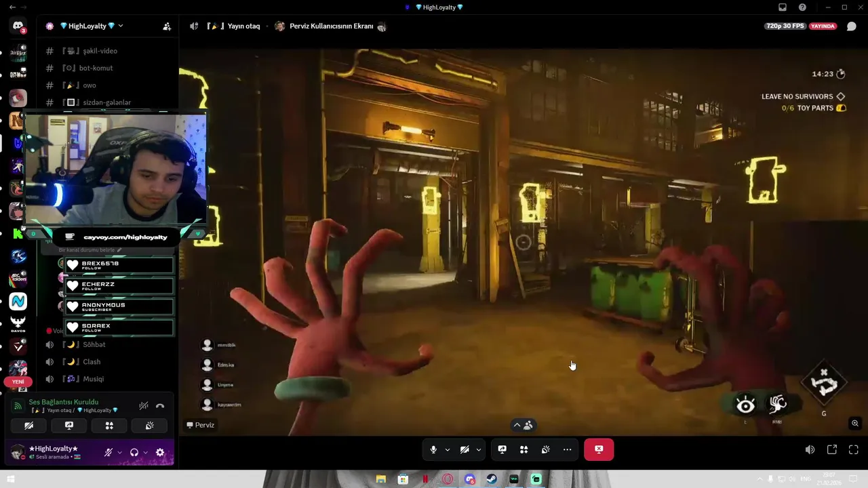Adjust stream volume speaker icon

coord(810,449)
